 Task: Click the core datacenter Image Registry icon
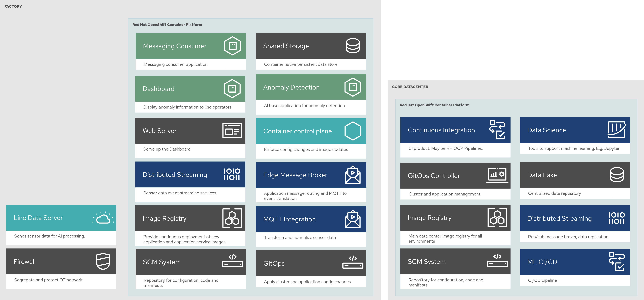pos(497,218)
